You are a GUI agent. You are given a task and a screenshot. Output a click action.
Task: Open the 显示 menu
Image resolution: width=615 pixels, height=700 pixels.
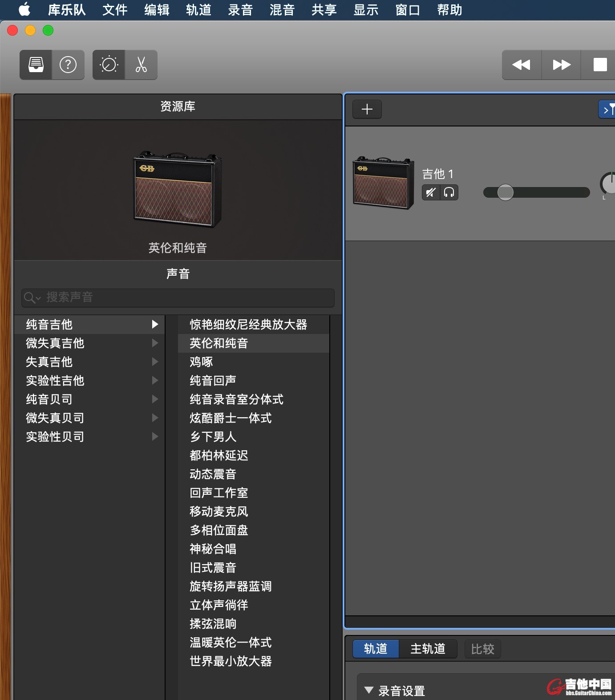point(366,10)
